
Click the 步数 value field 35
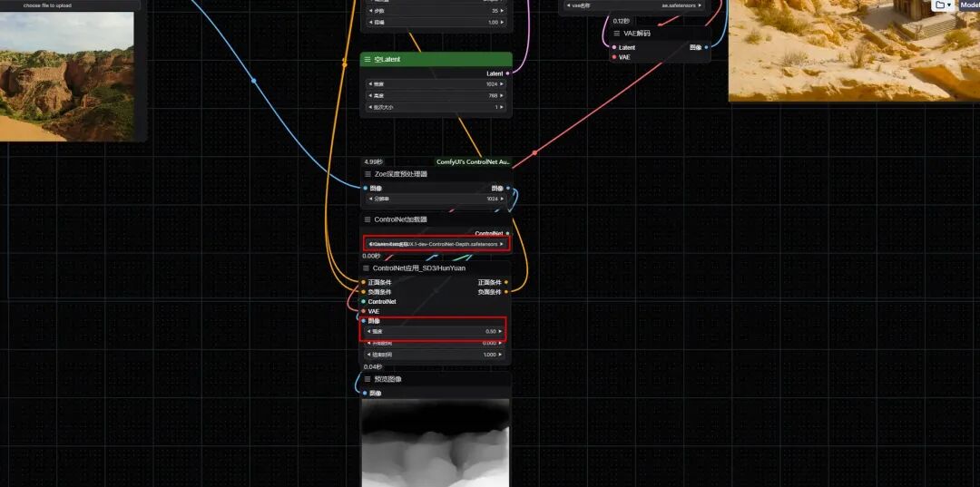point(436,11)
